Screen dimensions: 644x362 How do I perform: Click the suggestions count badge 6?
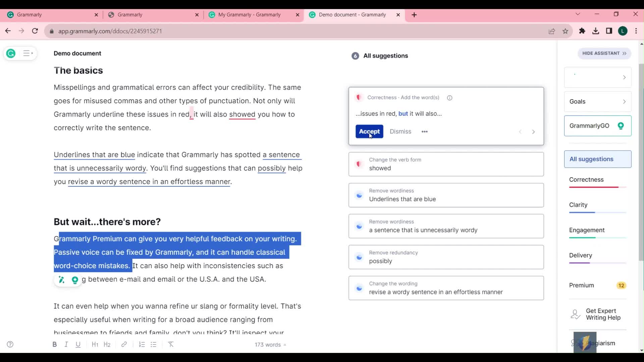[355, 56]
